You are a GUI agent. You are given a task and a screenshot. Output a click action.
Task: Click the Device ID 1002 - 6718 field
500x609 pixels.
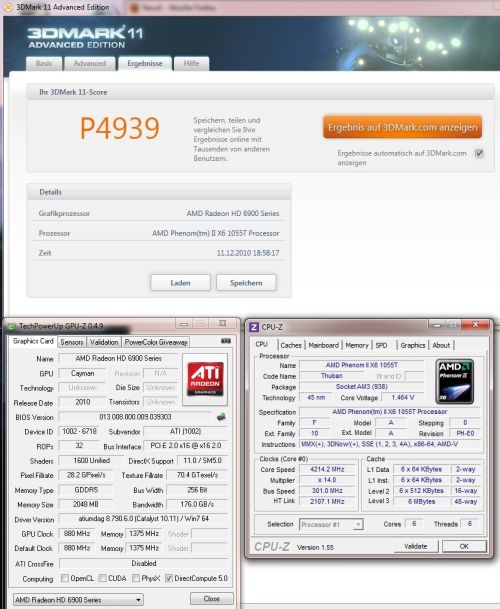tap(79, 431)
